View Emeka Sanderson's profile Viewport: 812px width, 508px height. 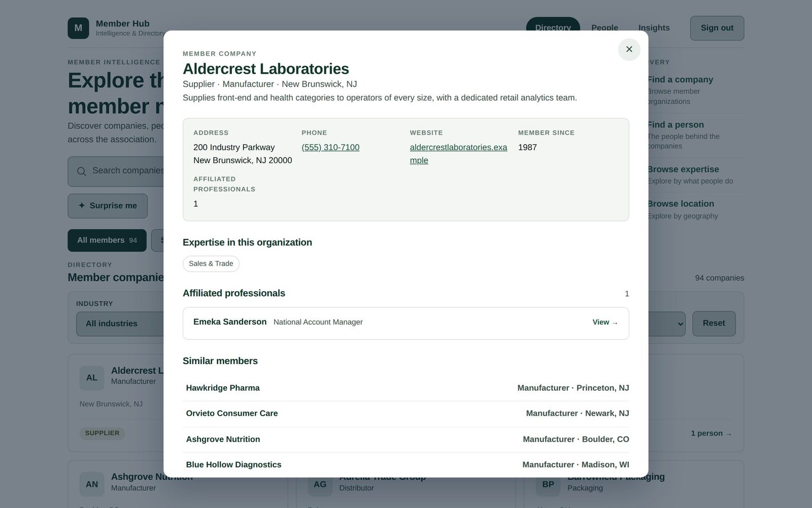pos(605,322)
